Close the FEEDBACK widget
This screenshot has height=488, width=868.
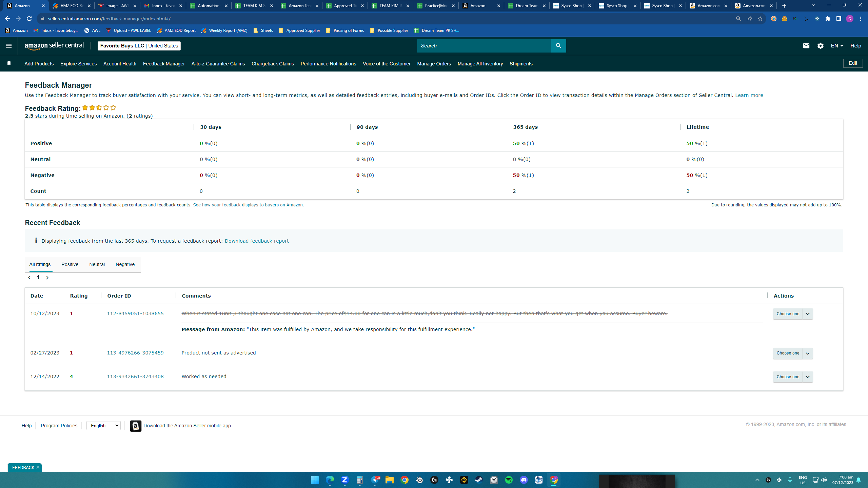pyautogui.click(x=38, y=467)
